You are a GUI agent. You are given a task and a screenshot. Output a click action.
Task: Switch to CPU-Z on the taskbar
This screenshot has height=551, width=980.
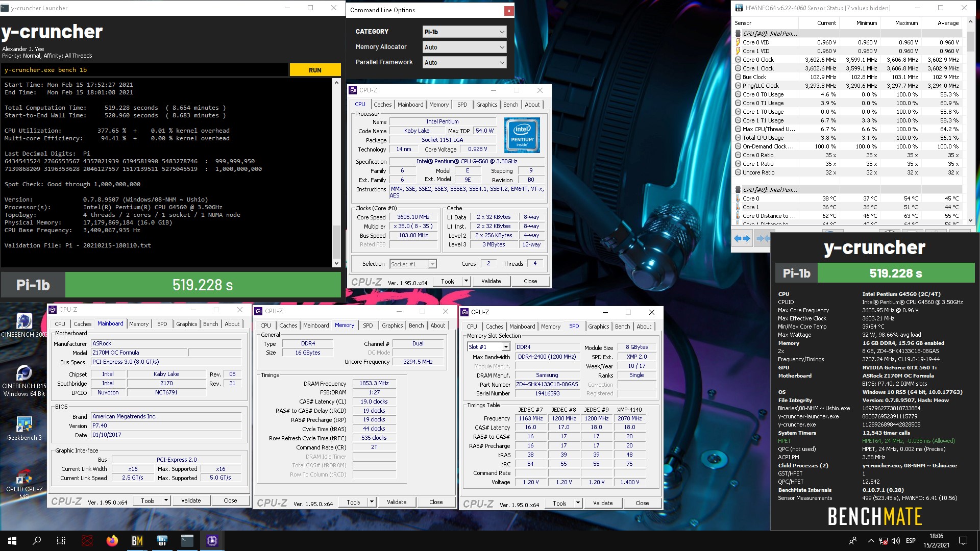coord(212,541)
